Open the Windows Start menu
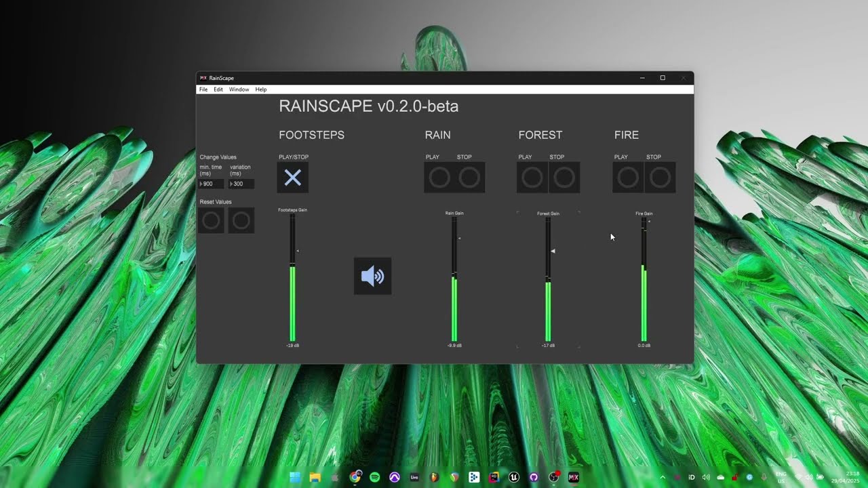868x488 pixels. (x=295, y=477)
